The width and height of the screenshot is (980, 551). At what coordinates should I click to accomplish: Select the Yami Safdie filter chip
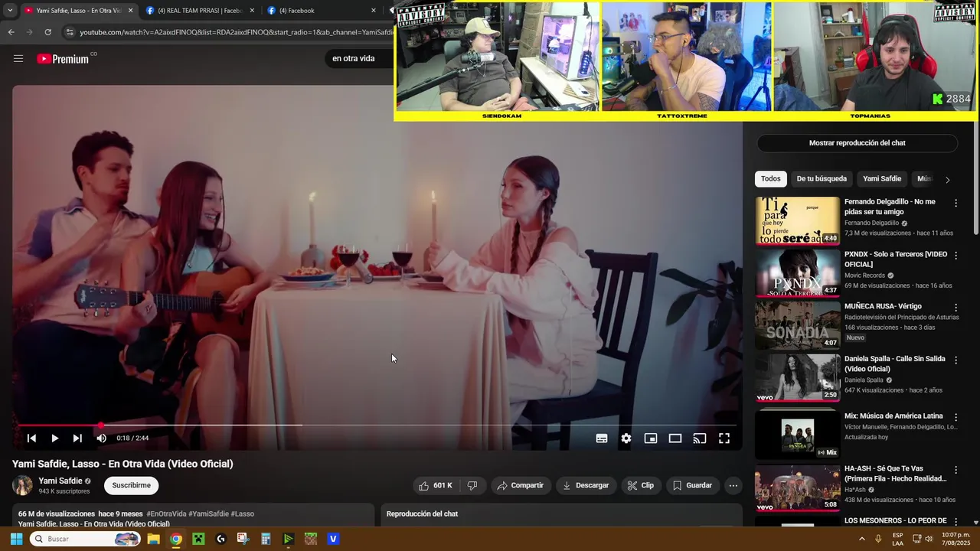(882, 178)
